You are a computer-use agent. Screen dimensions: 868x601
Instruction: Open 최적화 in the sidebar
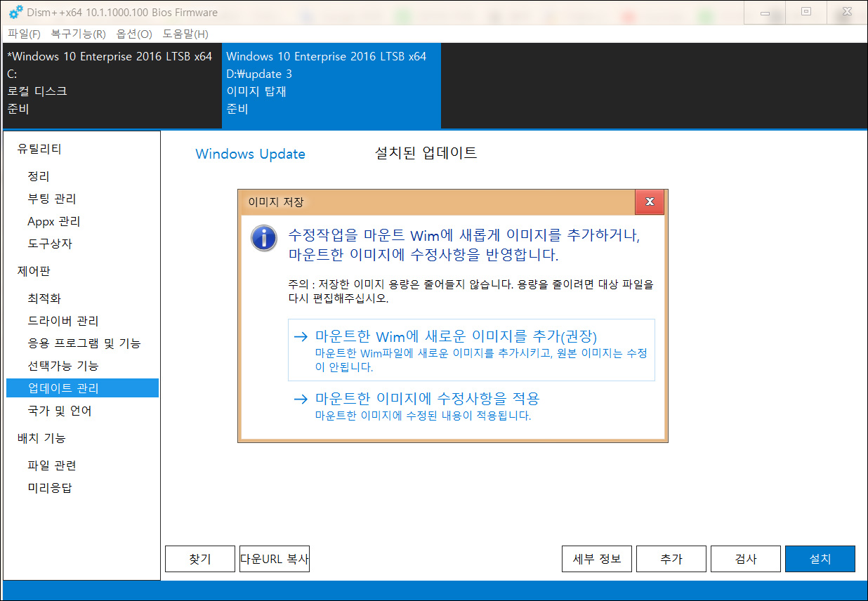(x=44, y=298)
